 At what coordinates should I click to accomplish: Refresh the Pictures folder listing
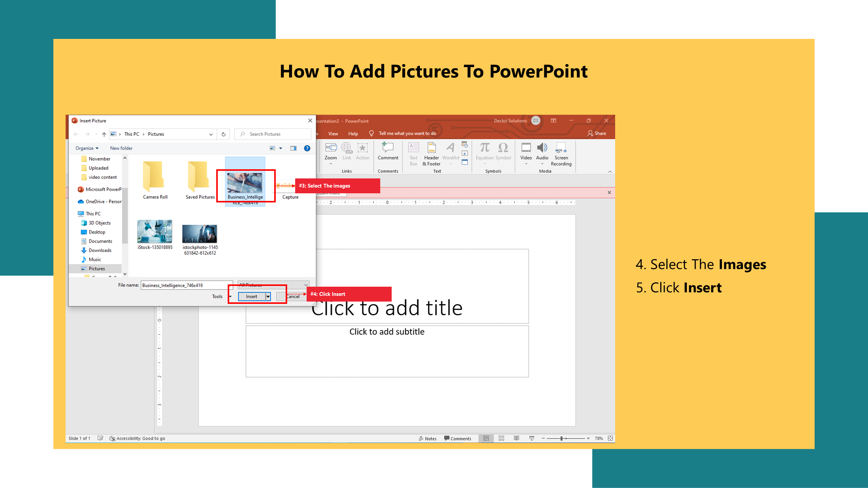pos(223,134)
